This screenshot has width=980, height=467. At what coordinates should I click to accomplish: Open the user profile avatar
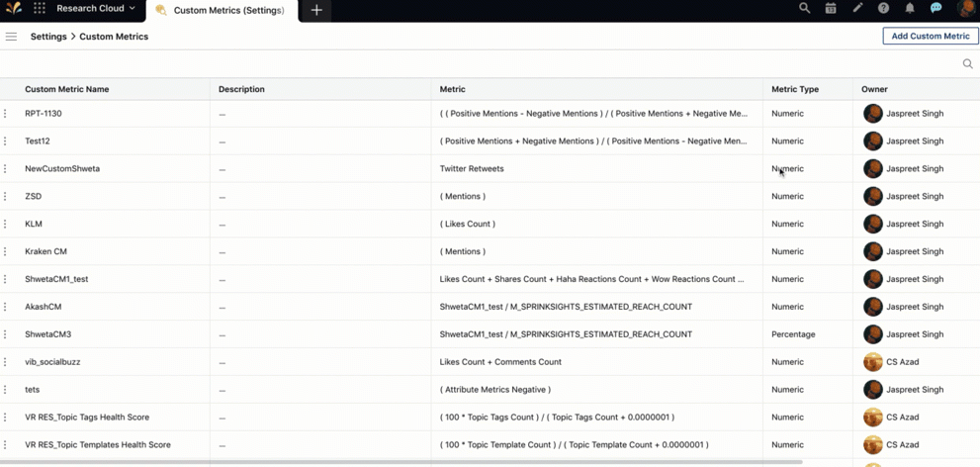(967, 9)
